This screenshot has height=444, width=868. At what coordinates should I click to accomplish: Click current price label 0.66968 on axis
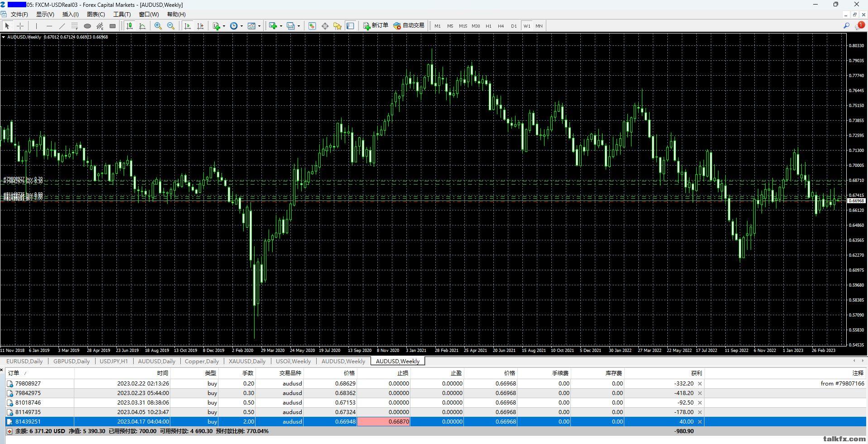point(856,200)
